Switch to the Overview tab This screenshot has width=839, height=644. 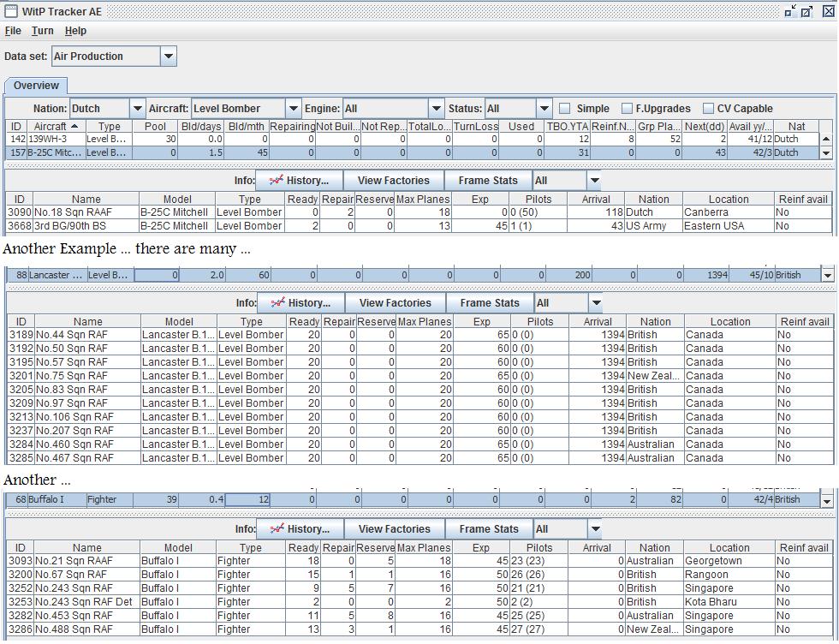click(36, 86)
